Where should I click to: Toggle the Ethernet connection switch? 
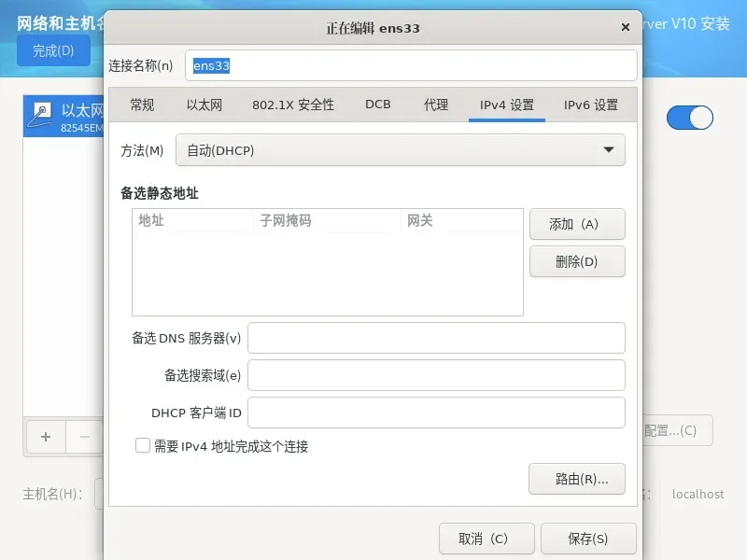689,118
